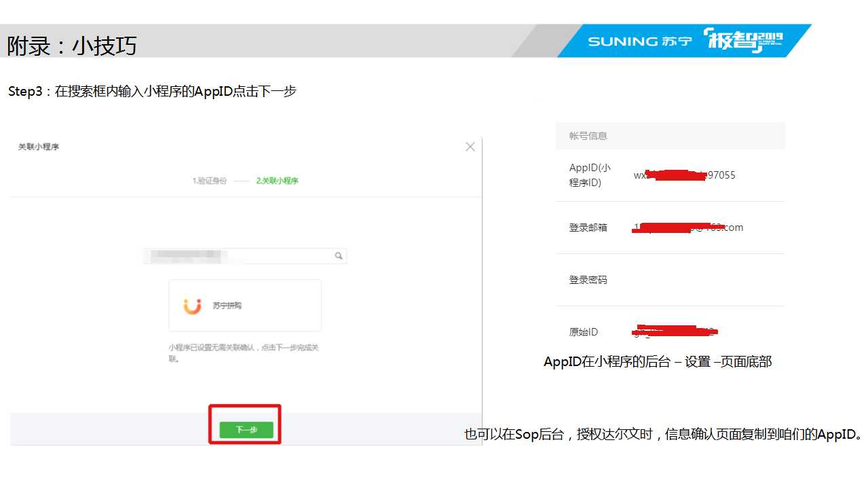The width and height of the screenshot is (868, 489).
Task: Select the 2.关联小程序 step
Action: coord(277,181)
